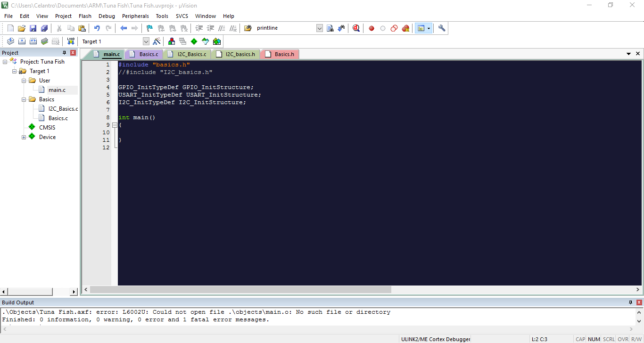
Task: Open Configuration with the wrench icon
Action: (x=442, y=28)
